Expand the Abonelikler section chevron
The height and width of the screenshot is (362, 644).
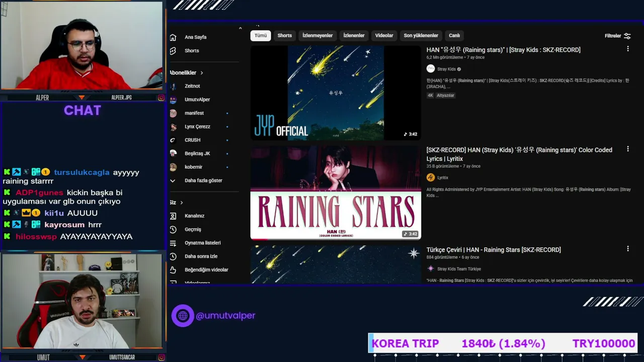(x=202, y=73)
